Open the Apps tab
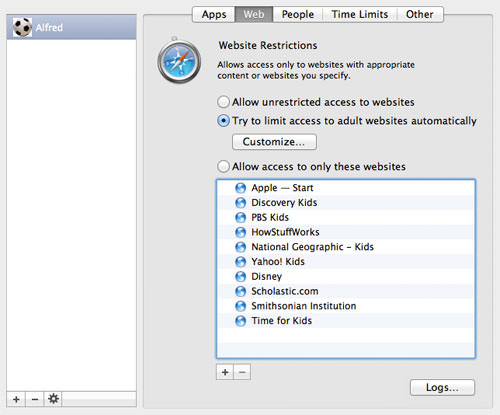 coord(214,14)
